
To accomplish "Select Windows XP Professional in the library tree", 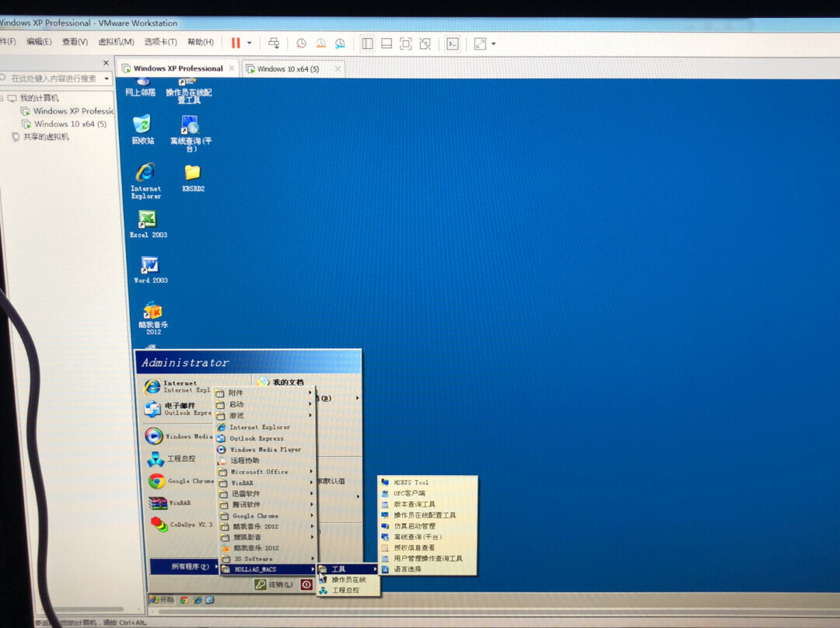I will coord(68,111).
